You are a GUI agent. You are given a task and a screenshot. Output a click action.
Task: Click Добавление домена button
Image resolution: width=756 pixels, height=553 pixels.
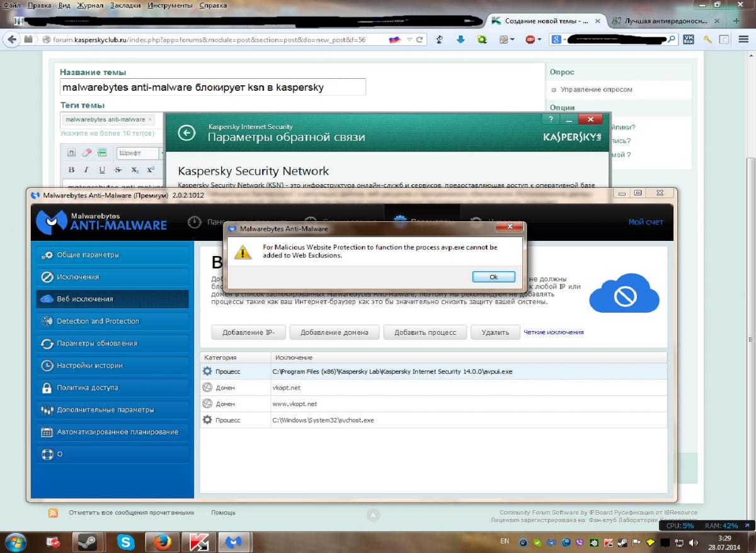335,332
